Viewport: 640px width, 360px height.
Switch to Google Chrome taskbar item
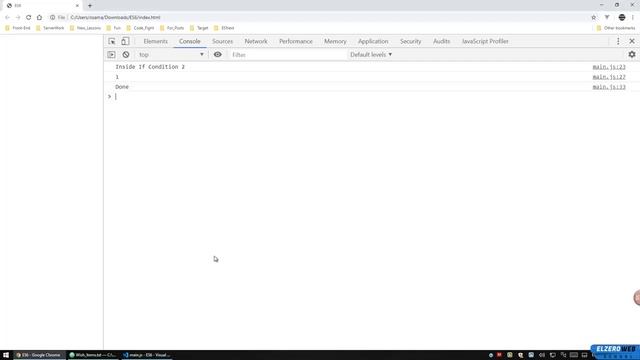coord(39,355)
